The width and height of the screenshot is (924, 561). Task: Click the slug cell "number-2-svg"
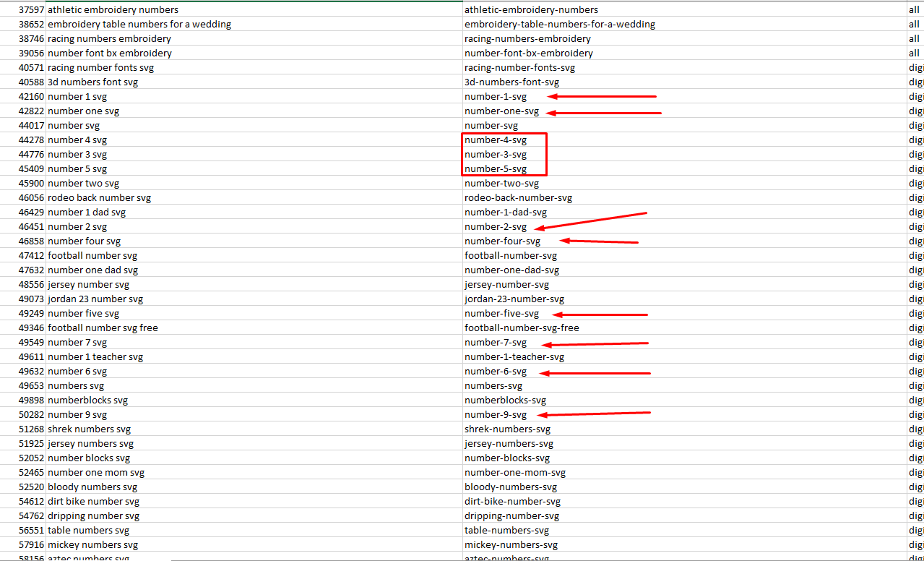point(496,227)
